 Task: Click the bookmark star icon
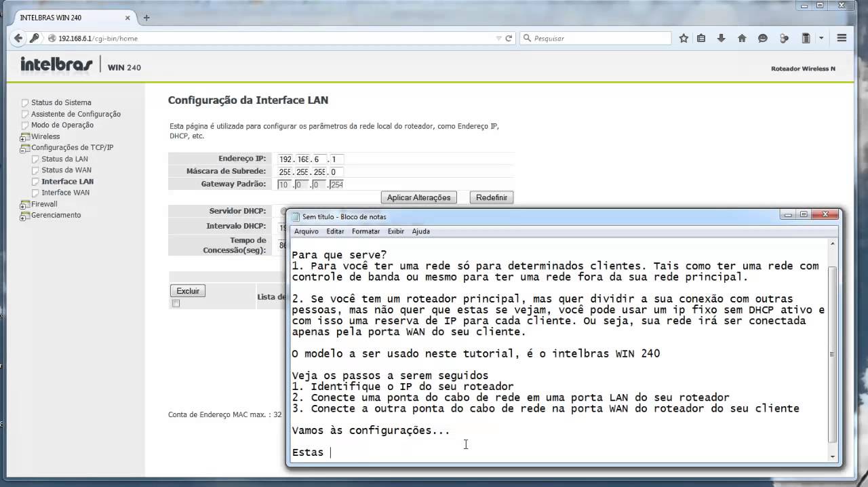pos(684,39)
